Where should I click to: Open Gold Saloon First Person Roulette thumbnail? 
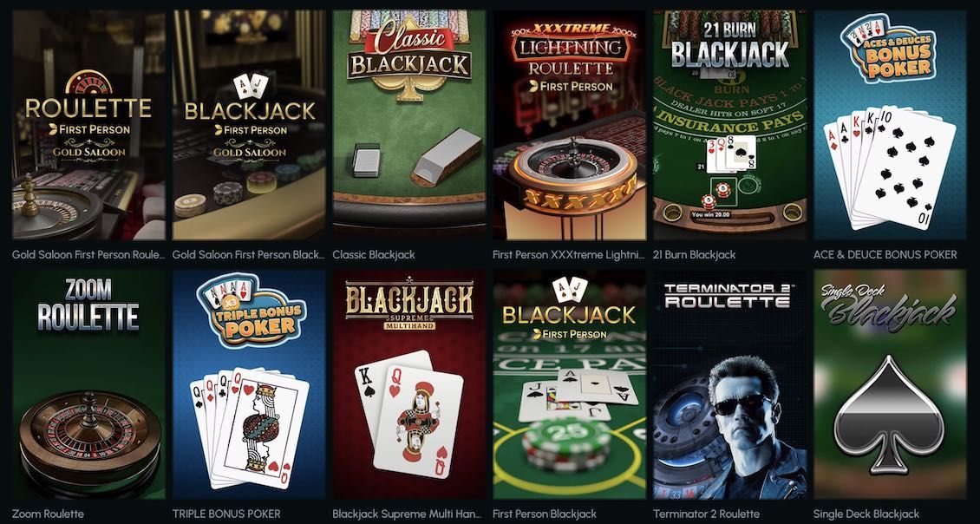(x=88, y=124)
